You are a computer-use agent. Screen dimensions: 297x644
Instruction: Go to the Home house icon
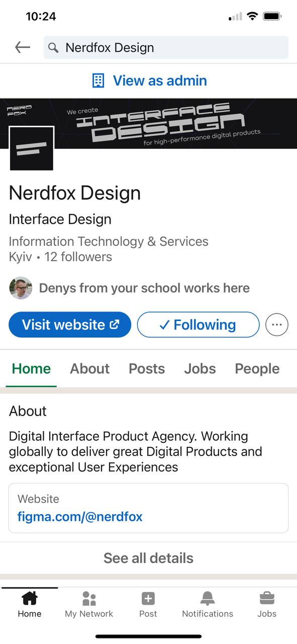pyautogui.click(x=30, y=598)
